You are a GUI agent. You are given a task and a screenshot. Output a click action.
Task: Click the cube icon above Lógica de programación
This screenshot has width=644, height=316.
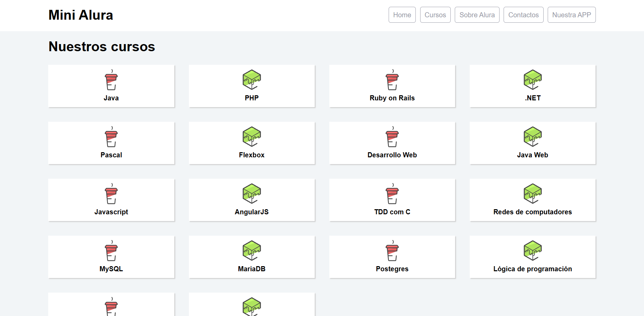pos(532,251)
